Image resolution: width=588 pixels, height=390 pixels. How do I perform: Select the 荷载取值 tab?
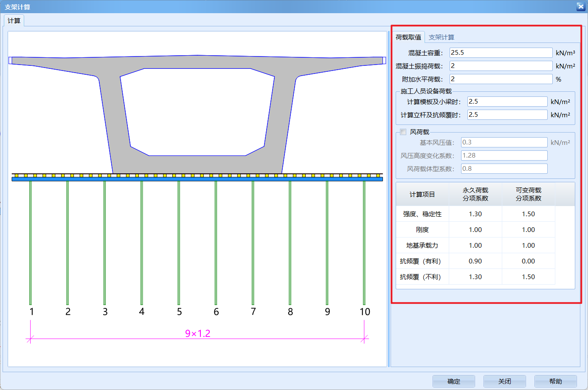[408, 37]
